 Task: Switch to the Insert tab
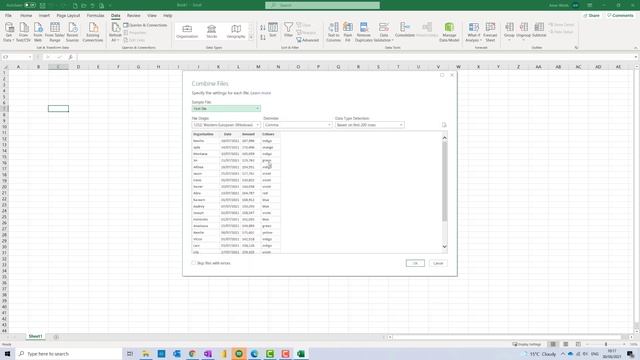click(44, 16)
